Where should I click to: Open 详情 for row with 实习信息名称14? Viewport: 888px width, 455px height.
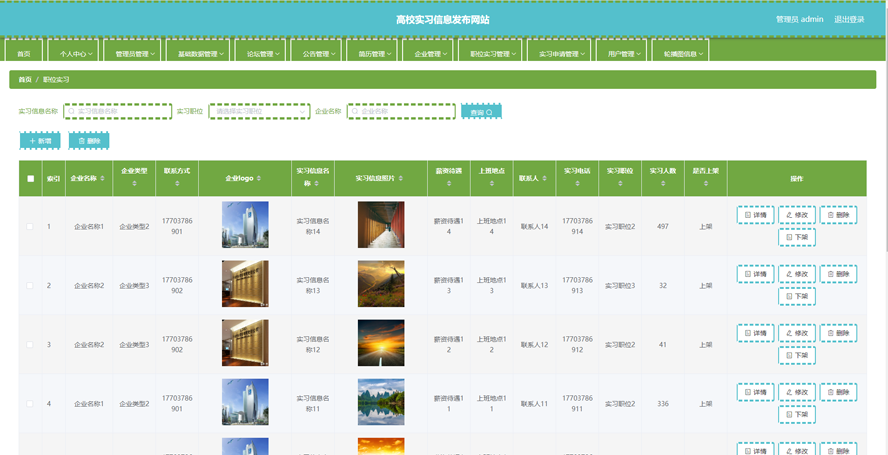pyautogui.click(x=755, y=215)
